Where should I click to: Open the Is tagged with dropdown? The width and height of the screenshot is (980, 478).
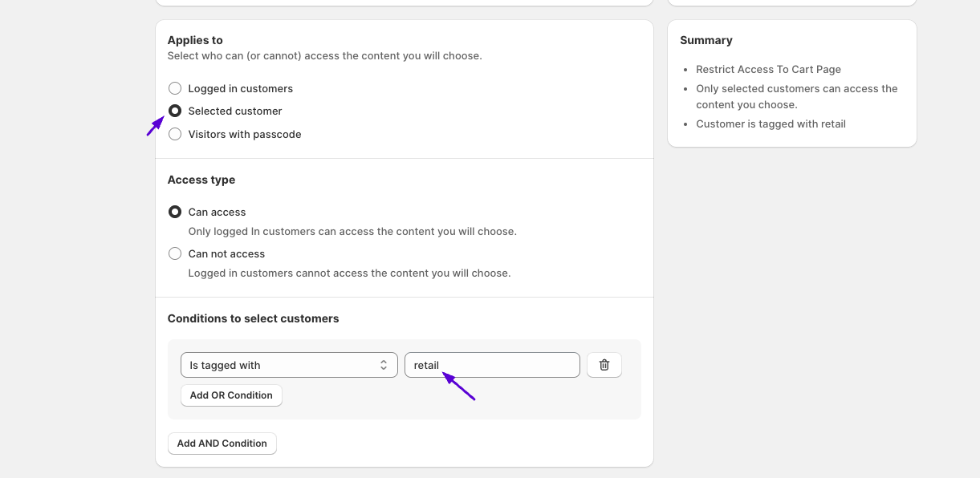click(289, 365)
